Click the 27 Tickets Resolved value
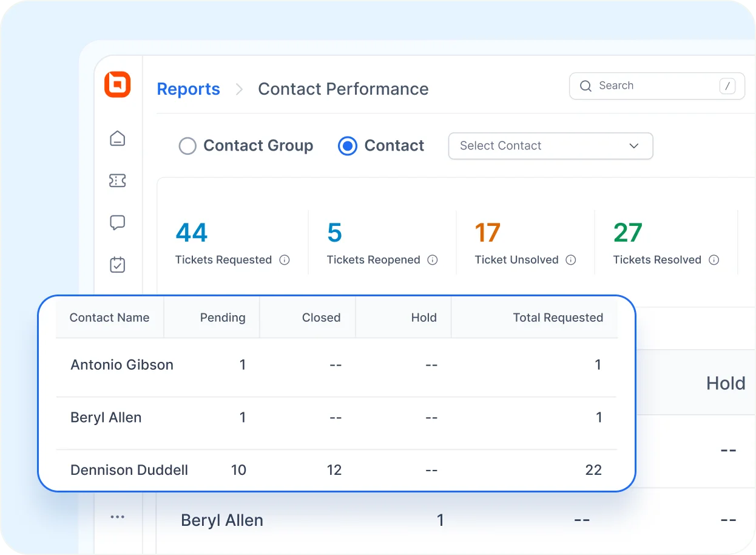 (627, 233)
